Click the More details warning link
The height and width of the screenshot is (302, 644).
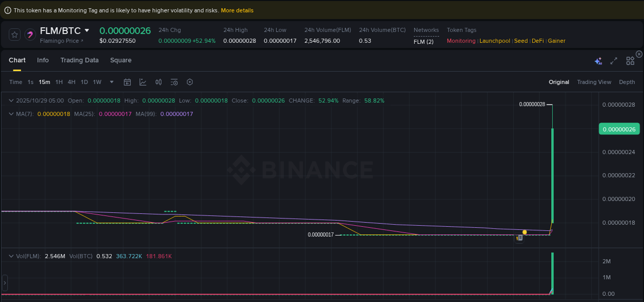(x=236, y=10)
